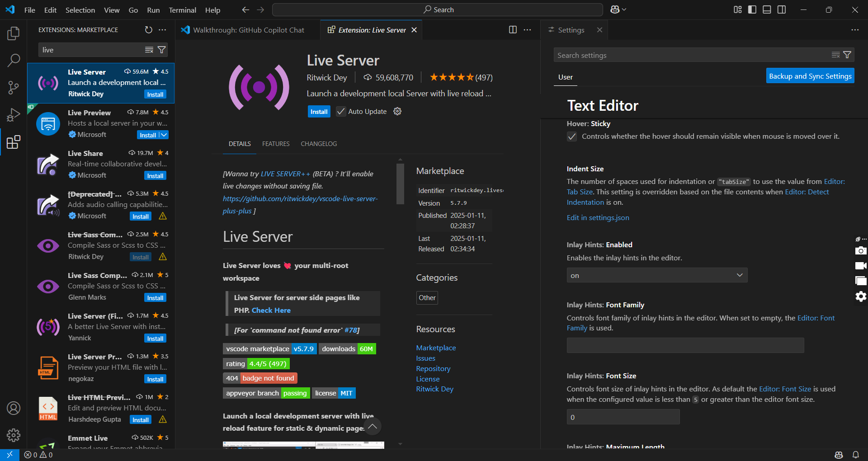This screenshot has width=868, height=461.
Task: Select the Live Sass Compiler by Glenn Marks
Action: point(101,287)
